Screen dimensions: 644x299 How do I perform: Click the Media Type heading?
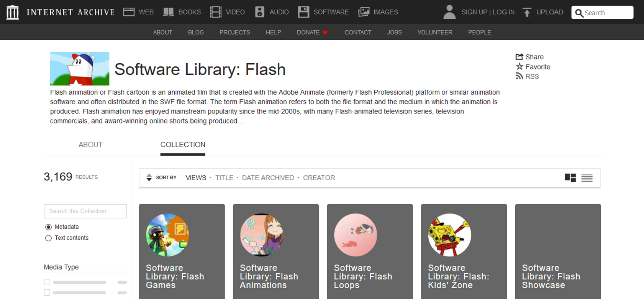61,267
